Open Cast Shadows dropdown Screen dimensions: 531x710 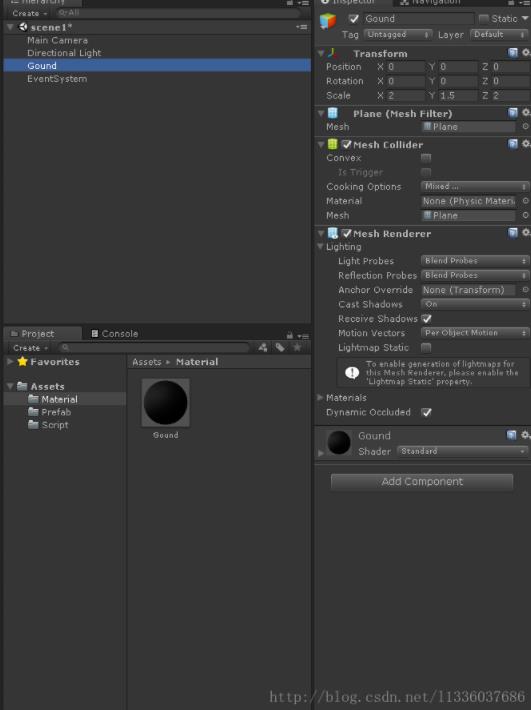pyautogui.click(x=475, y=304)
